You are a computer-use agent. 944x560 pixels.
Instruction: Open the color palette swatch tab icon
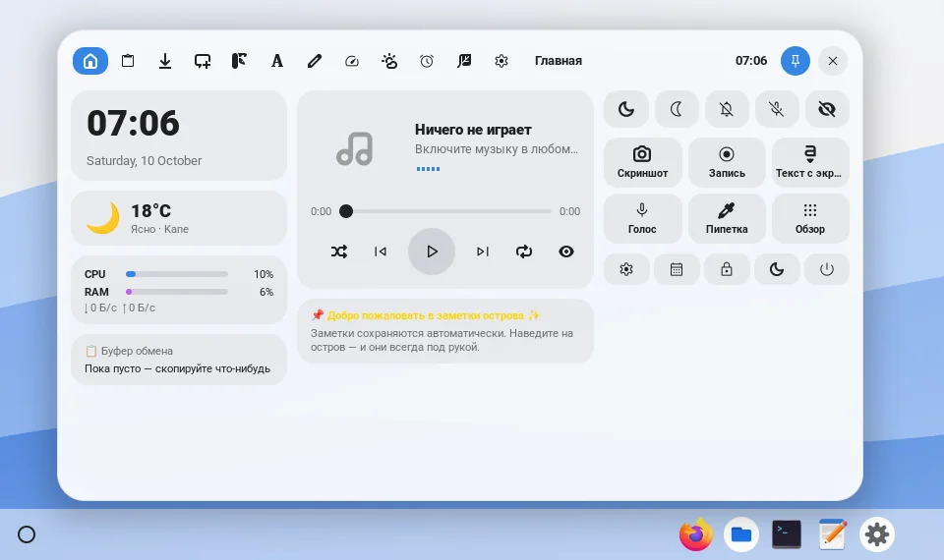click(x=240, y=61)
